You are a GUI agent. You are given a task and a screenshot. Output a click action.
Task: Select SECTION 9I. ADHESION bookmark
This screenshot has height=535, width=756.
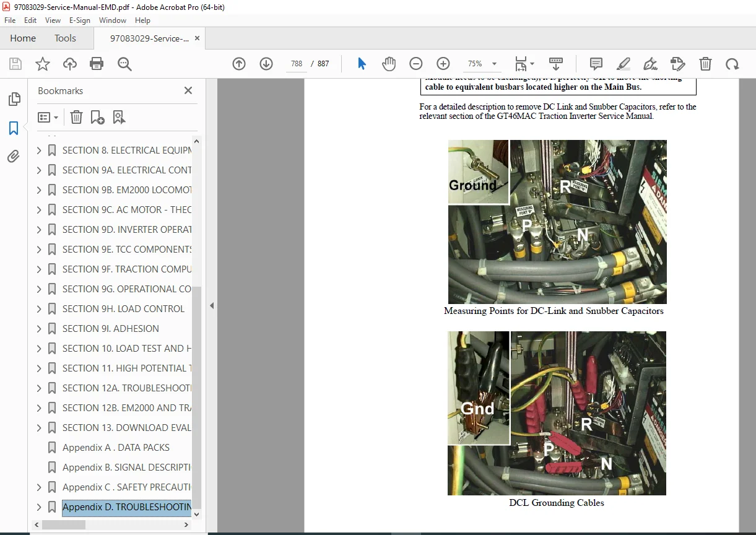coord(111,329)
